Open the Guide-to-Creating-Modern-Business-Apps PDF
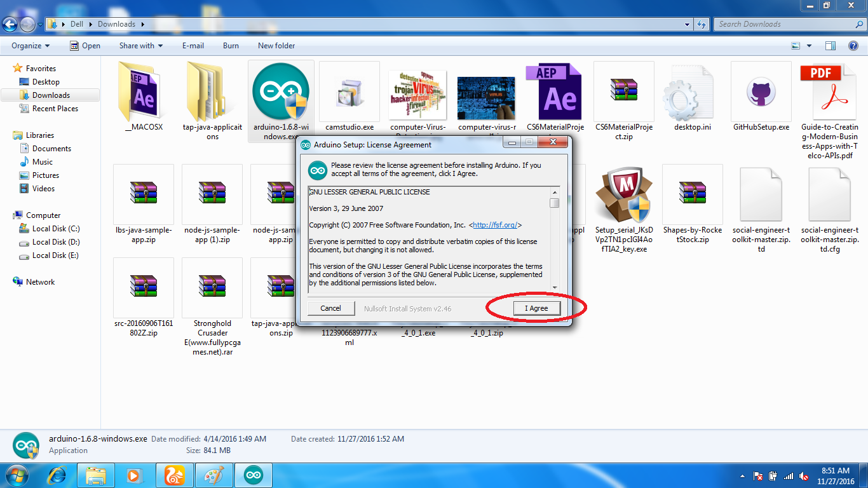 [829, 91]
